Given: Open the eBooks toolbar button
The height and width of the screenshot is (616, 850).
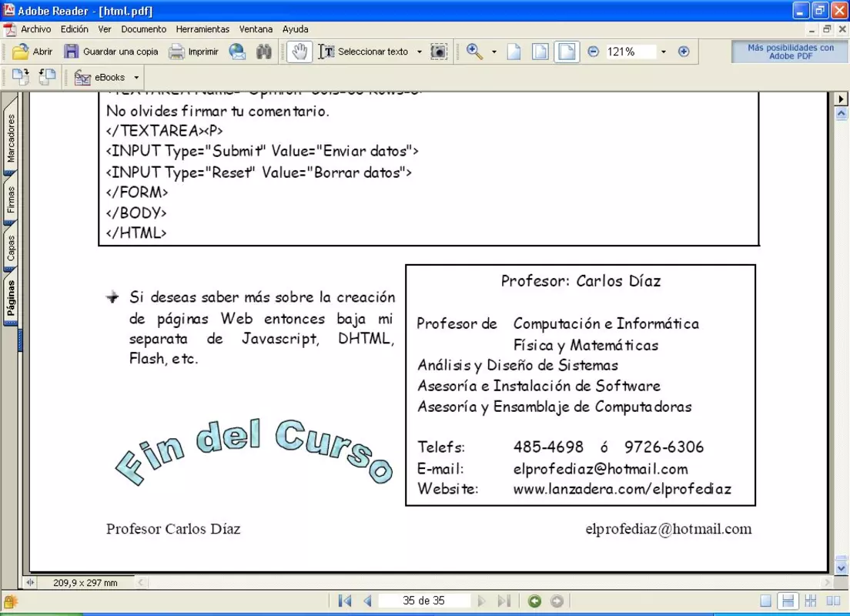Looking at the screenshot, I should tap(100, 78).
